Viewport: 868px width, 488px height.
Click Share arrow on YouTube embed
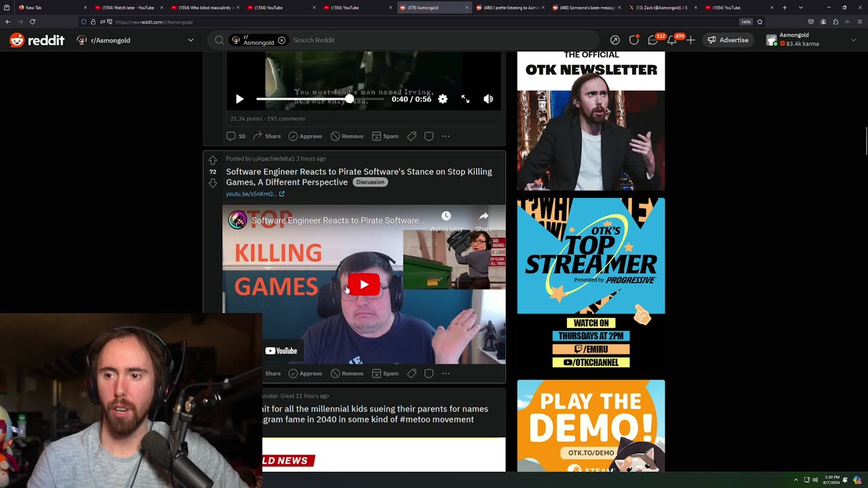pos(484,221)
